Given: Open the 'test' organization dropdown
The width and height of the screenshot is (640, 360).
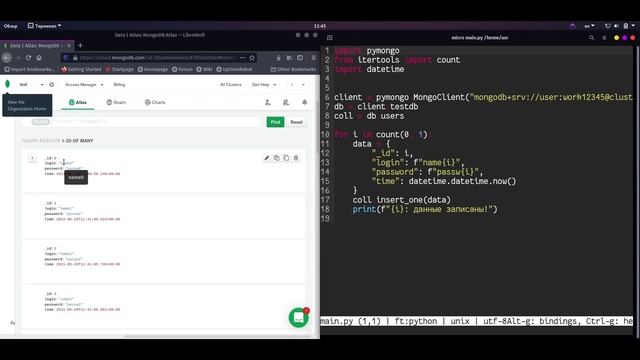Looking at the screenshot, I should click(31, 84).
